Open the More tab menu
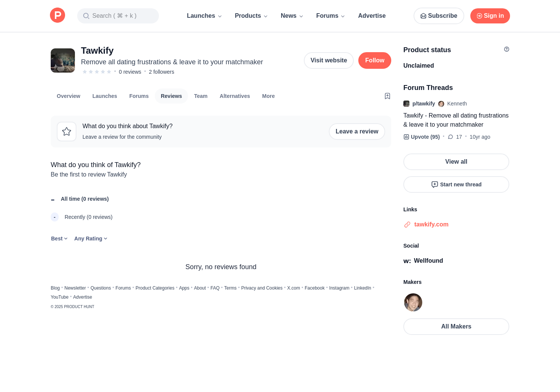Screen dimensions: 560x392 point(268,96)
